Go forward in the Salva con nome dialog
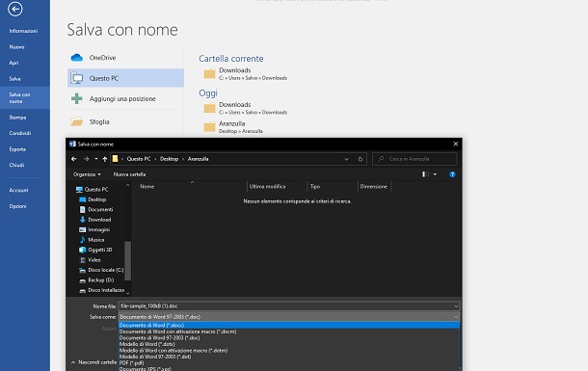 86,159
